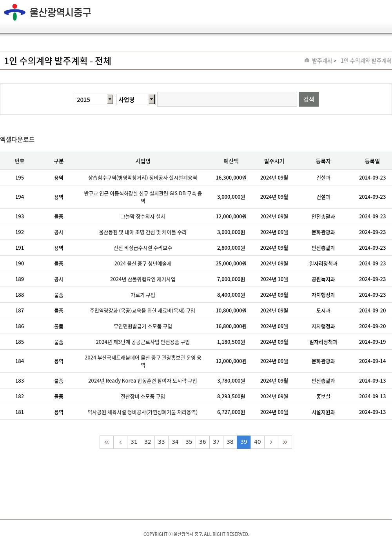Click 상습침수구역(병영막창거리) 정비공사 실시설계용역 row title
This screenshot has width=392, height=559.
(x=143, y=178)
